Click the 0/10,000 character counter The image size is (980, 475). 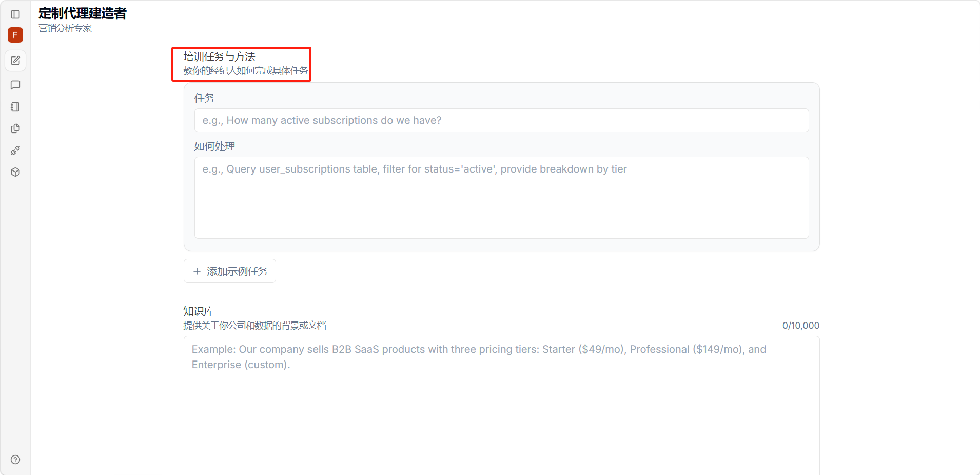click(x=800, y=326)
